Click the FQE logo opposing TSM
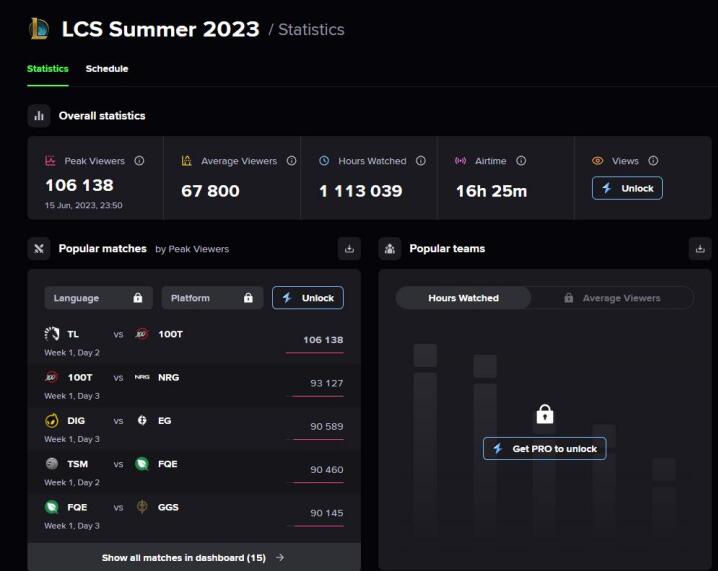Screen dimensions: 718x571 142,464
